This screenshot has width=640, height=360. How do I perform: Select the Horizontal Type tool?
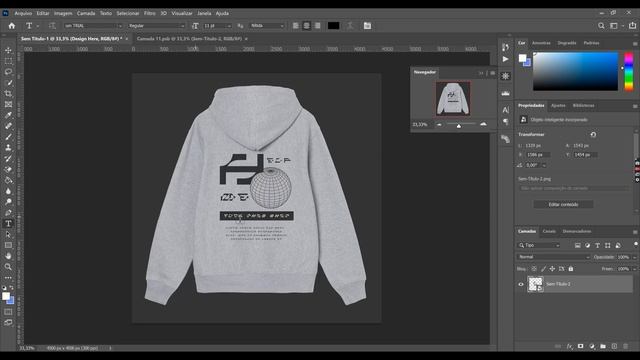click(x=8, y=224)
